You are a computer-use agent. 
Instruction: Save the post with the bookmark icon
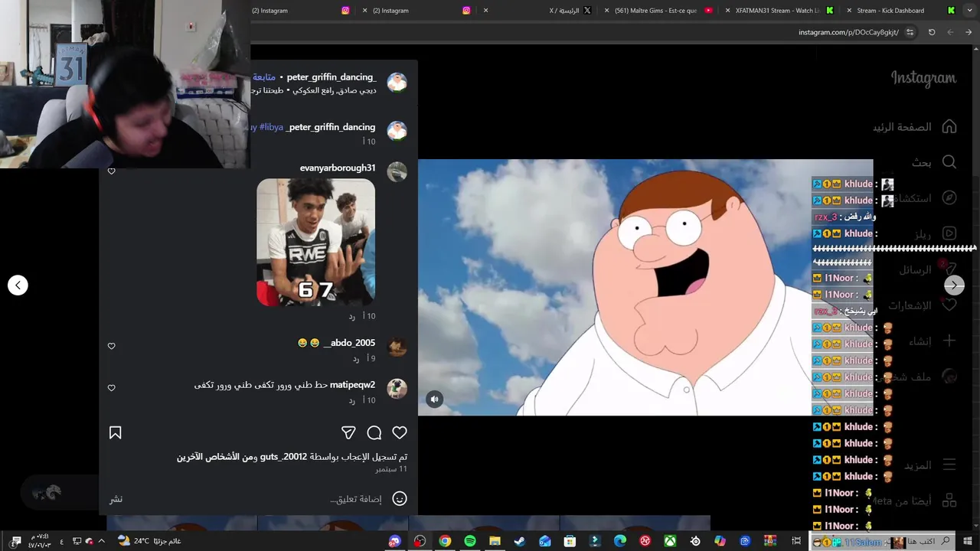coord(116,433)
